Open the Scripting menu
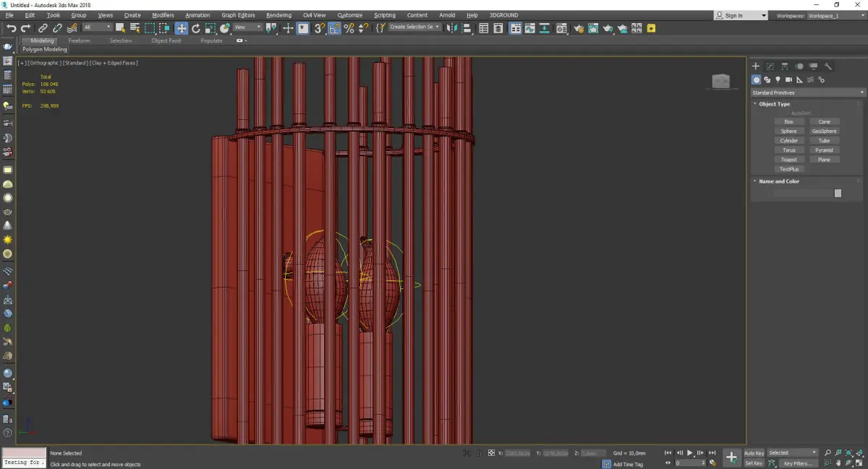 click(x=385, y=15)
